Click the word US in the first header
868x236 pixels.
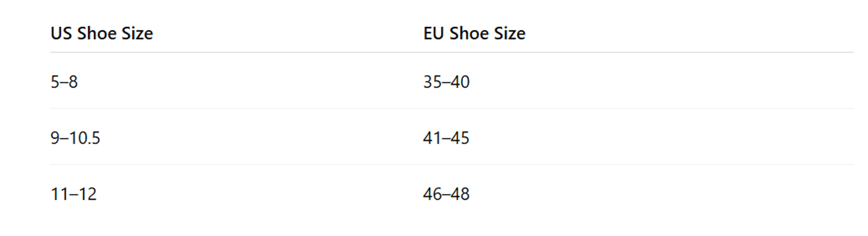point(61,33)
